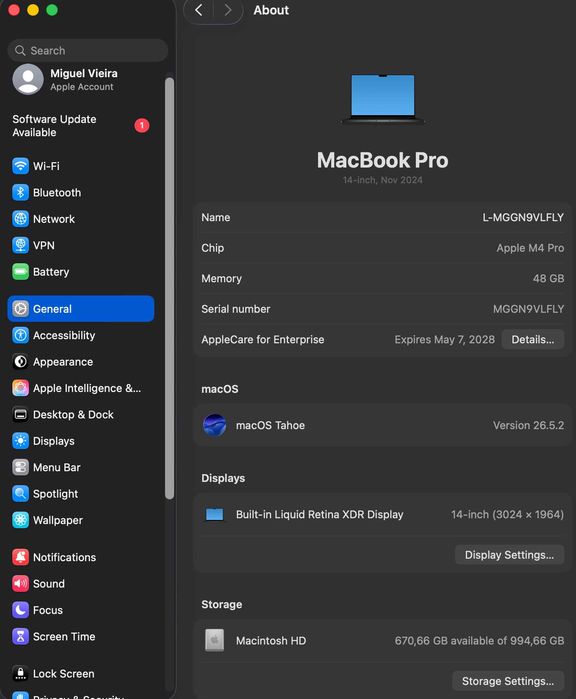
Task: Click the yellow minimize window button
Action: [x=33, y=10]
